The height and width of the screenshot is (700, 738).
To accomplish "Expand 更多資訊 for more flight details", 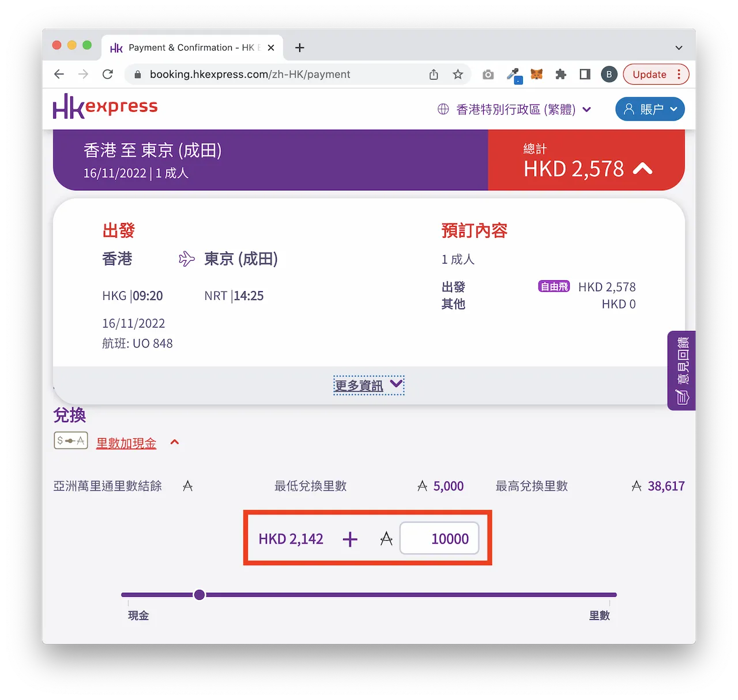I will [x=368, y=385].
